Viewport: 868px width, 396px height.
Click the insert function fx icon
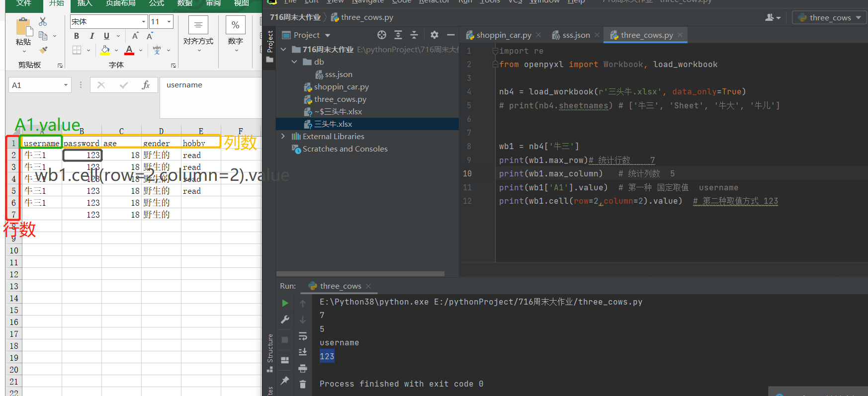pos(146,85)
